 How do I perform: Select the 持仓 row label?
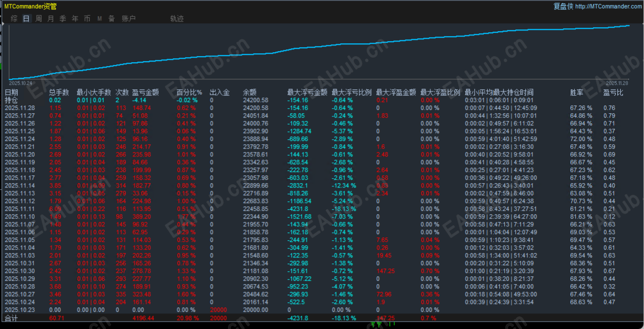(x=11, y=100)
